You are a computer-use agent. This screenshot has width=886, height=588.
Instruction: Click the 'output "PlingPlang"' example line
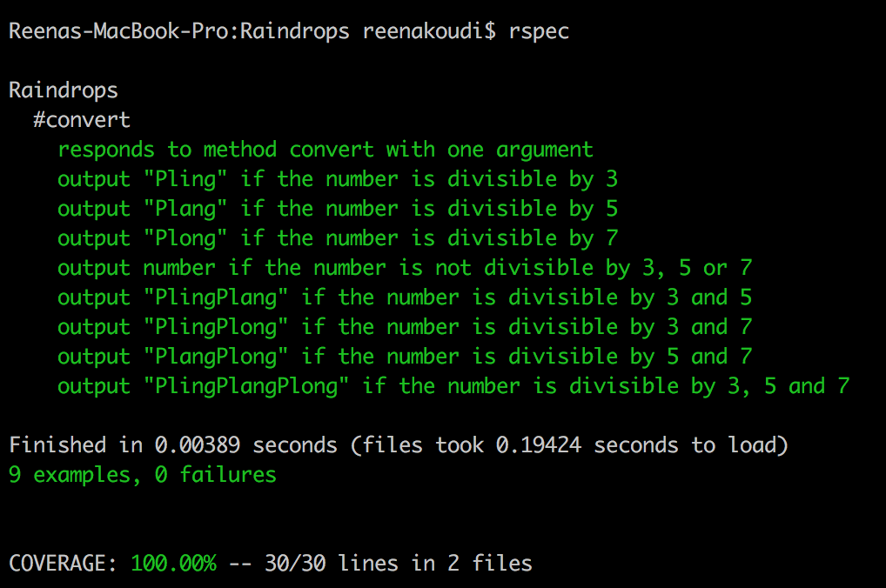coord(406,297)
